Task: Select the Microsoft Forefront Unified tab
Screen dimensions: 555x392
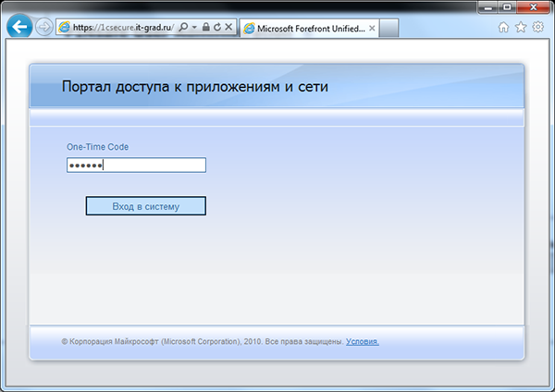Action: (309, 29)
